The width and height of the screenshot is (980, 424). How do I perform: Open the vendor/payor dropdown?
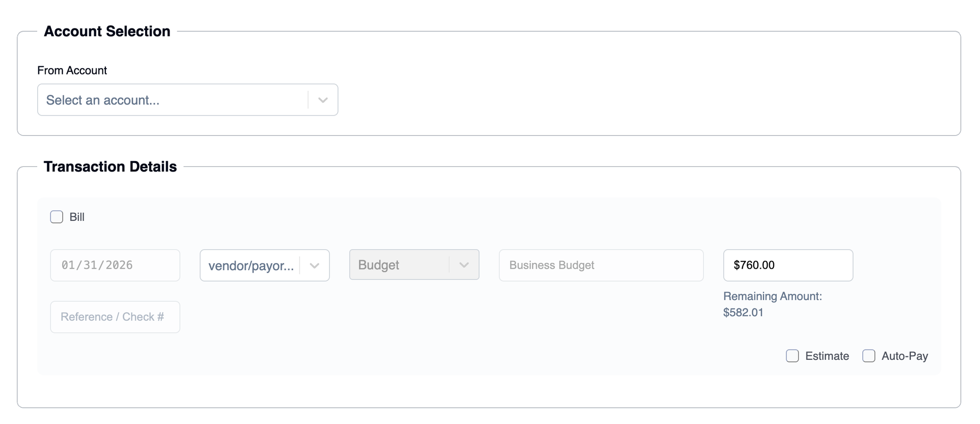click(251, 265)
